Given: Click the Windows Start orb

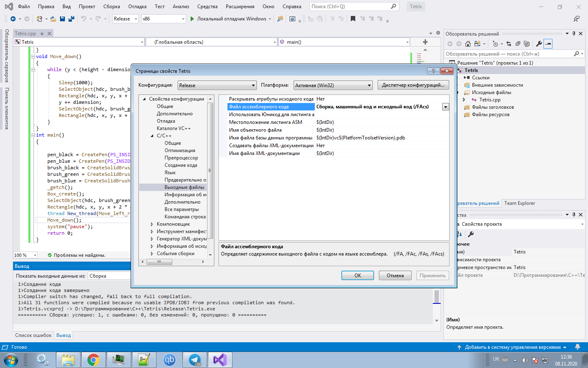Looking at the screenshot, I should click(11, 360).
